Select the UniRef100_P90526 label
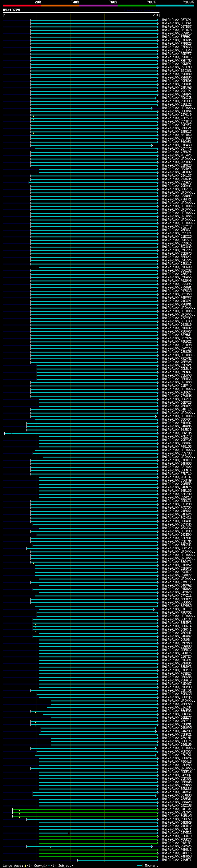 click(x=177, y=846)
